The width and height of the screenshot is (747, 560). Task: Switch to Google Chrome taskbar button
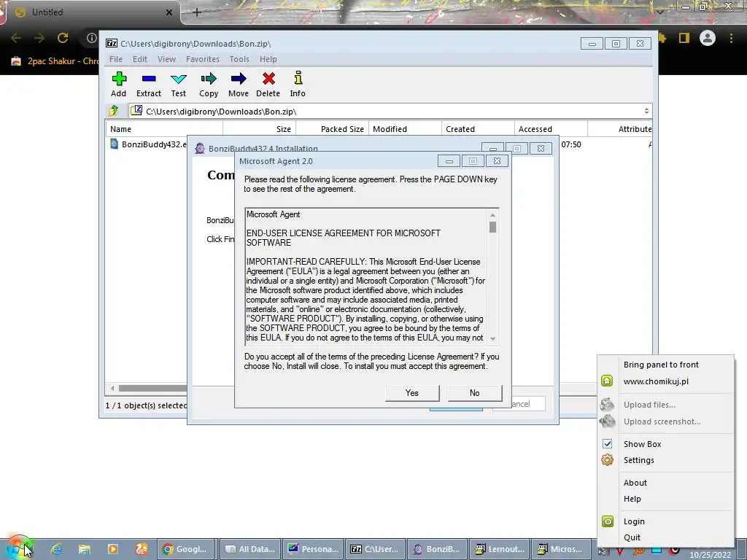[186, 549]
